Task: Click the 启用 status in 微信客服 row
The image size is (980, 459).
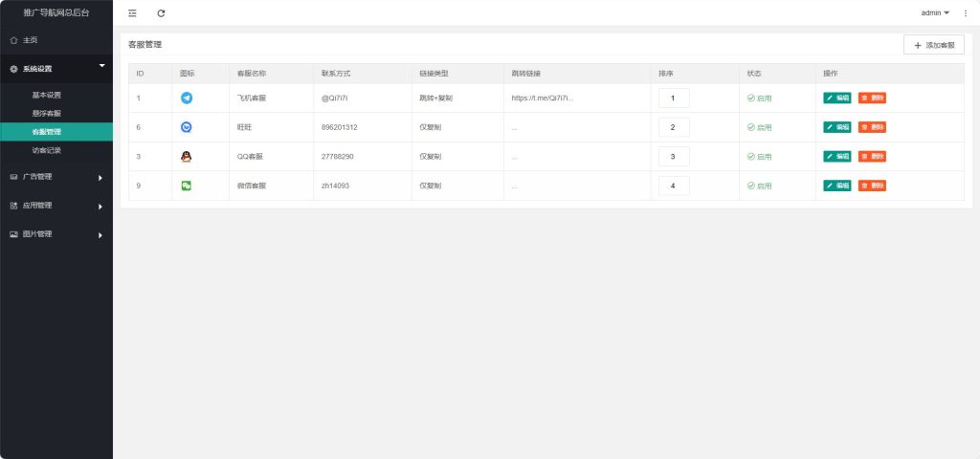Action: tap(759, 186)
